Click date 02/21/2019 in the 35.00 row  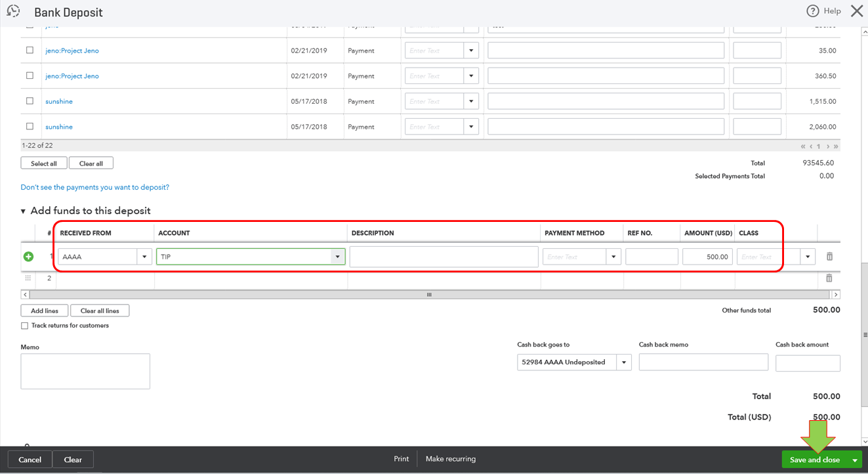tap(308, 51)
